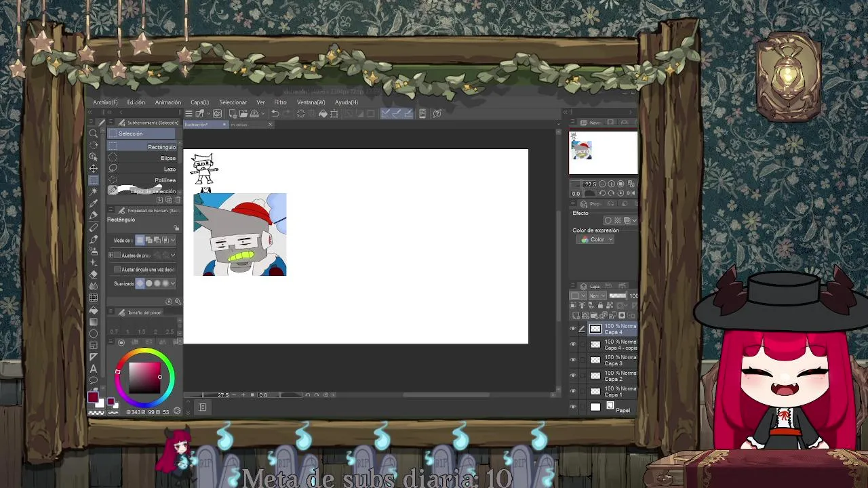Image resolution: width=868 pixels, height=488 pixels.
Task: Click the New canvas icon
Action: click(x=233, y=113)
